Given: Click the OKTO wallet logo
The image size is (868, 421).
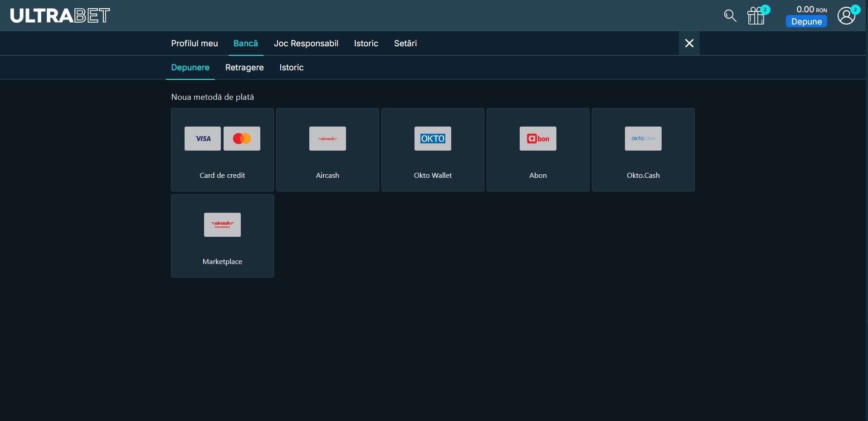Looking at the screenshot, I should [433, 138].
